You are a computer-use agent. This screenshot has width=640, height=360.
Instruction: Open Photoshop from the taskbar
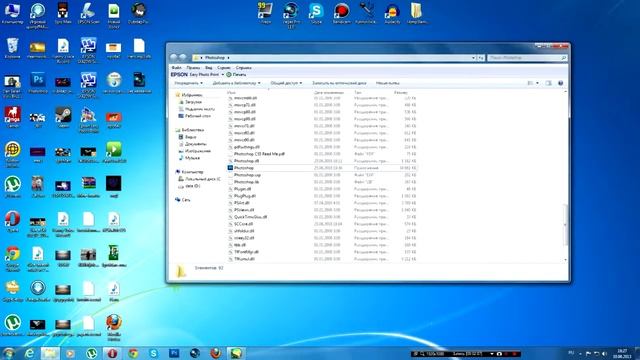(174, 353)
